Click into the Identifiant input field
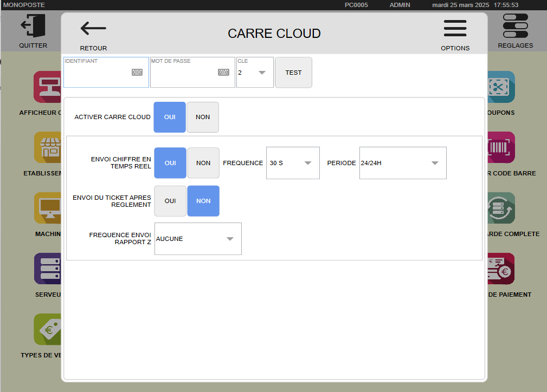 point(106,73)
